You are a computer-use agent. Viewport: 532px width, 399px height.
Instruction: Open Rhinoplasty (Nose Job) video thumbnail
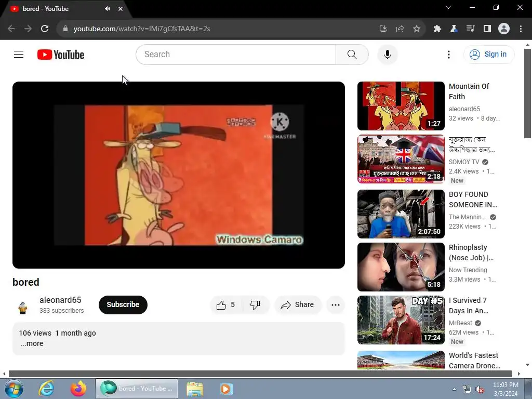401,267
